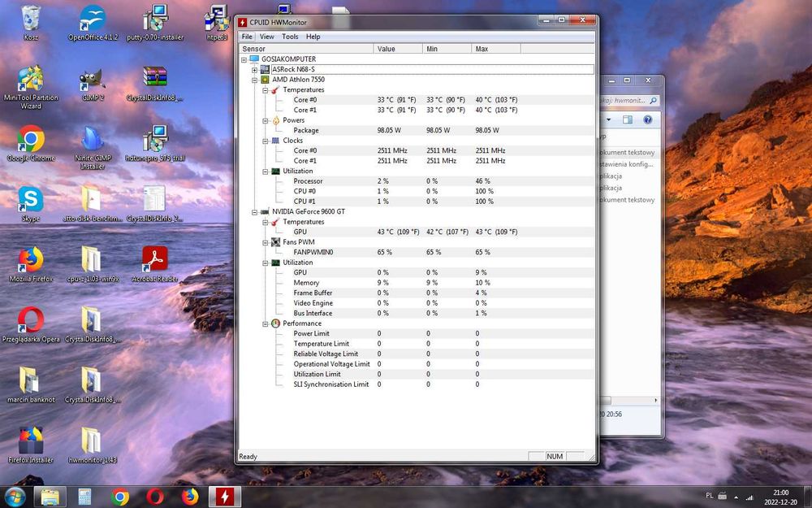Image resolution: width=812 pixels, height=508 pixels.
Task: Select the Processor utilization row
Action: click(x=417, y=181)
